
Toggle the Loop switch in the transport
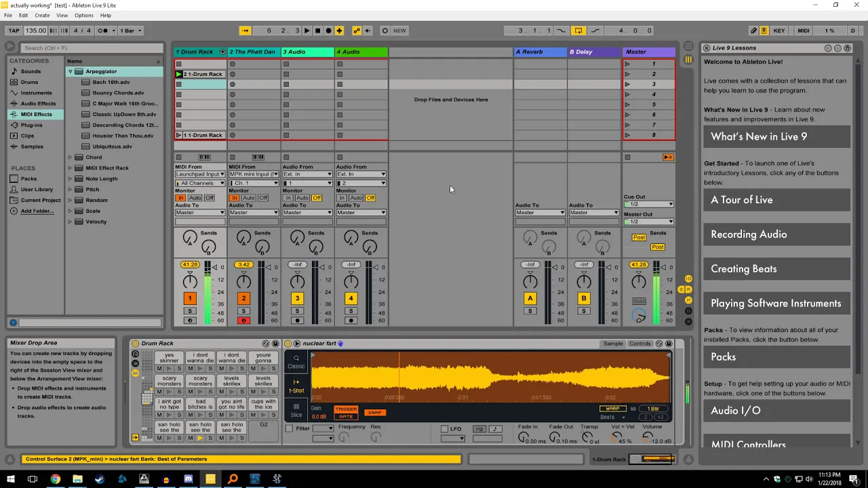click(x=578, y=30)
